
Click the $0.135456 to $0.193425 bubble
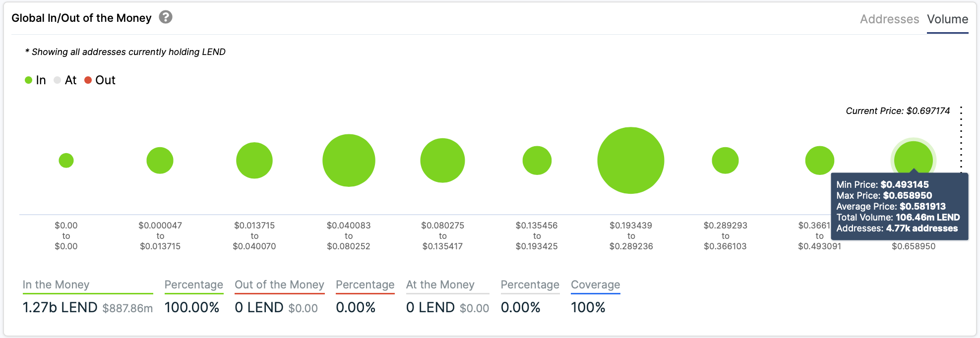[537, 161]
